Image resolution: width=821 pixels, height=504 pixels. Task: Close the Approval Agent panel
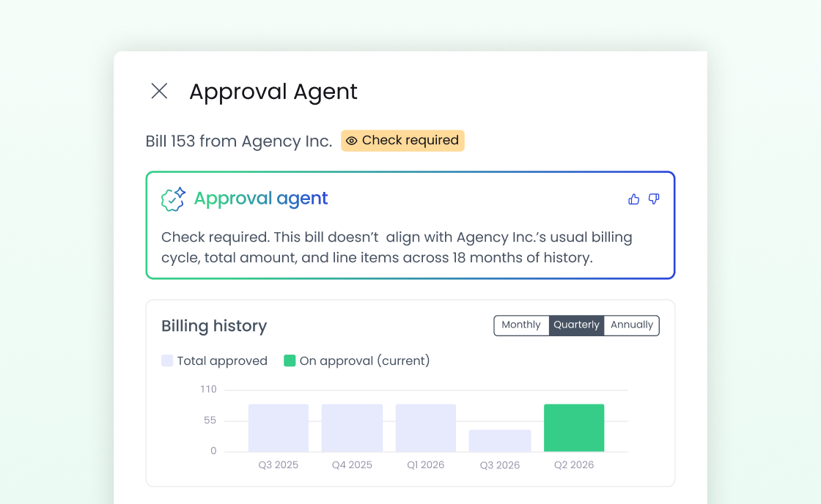point(159,91)
